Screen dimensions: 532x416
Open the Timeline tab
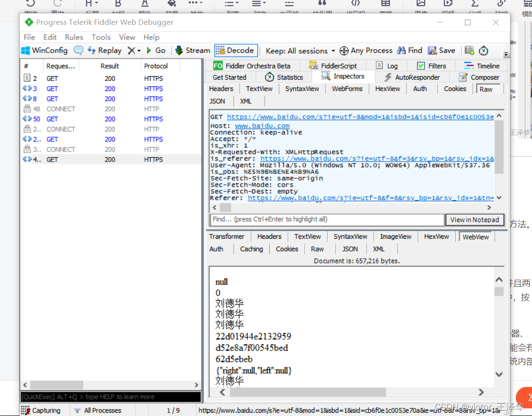coord(481,66)
